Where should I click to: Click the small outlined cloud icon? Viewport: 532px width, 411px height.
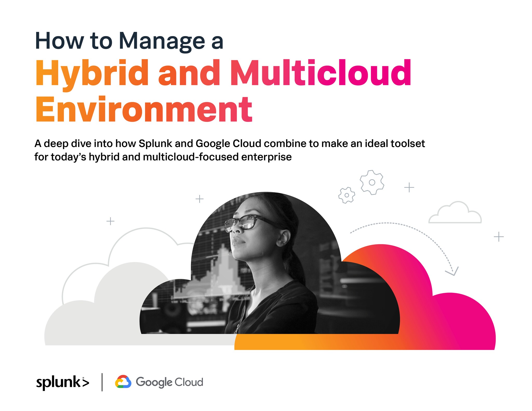(x=455, y=212)
